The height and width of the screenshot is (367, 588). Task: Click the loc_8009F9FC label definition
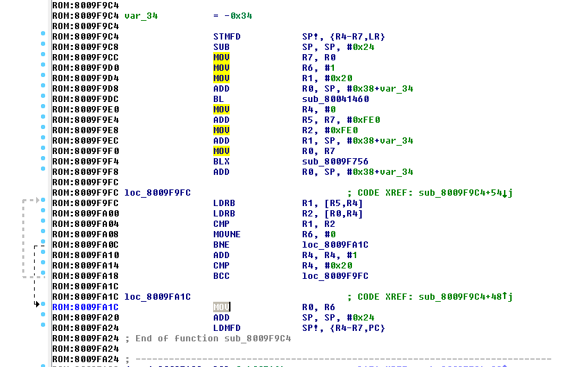coord(158,193)
